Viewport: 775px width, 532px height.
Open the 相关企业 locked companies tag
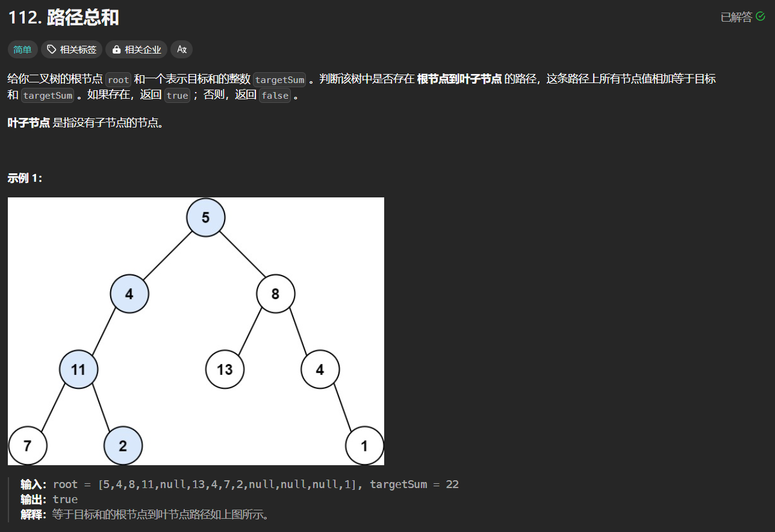pos(137,49)
